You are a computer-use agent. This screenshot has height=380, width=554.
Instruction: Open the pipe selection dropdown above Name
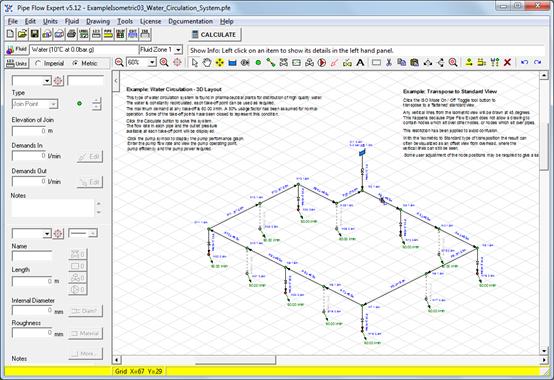pos(47,233)
